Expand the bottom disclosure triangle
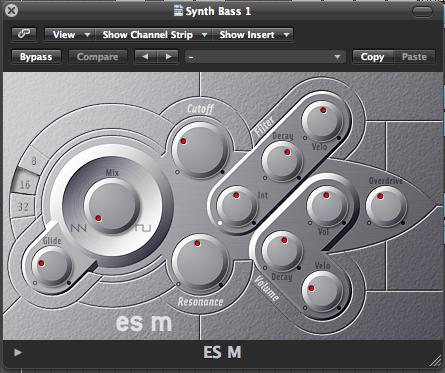445x373 pixels. coord(18,352)
